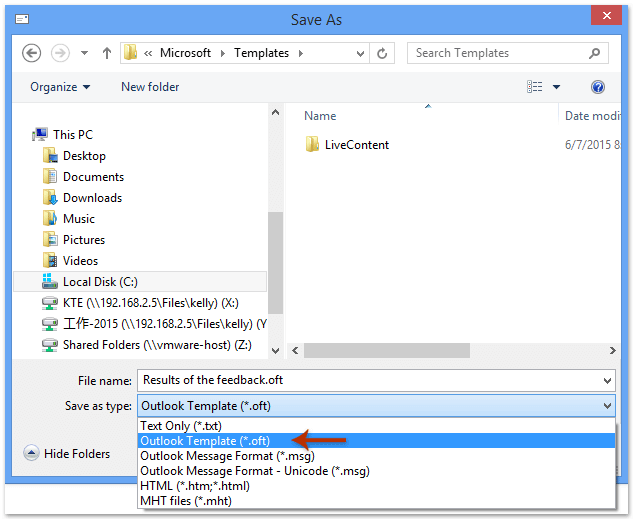The image size is (633, 519).
Task: Open the help question mark icon
Action: 598,87
